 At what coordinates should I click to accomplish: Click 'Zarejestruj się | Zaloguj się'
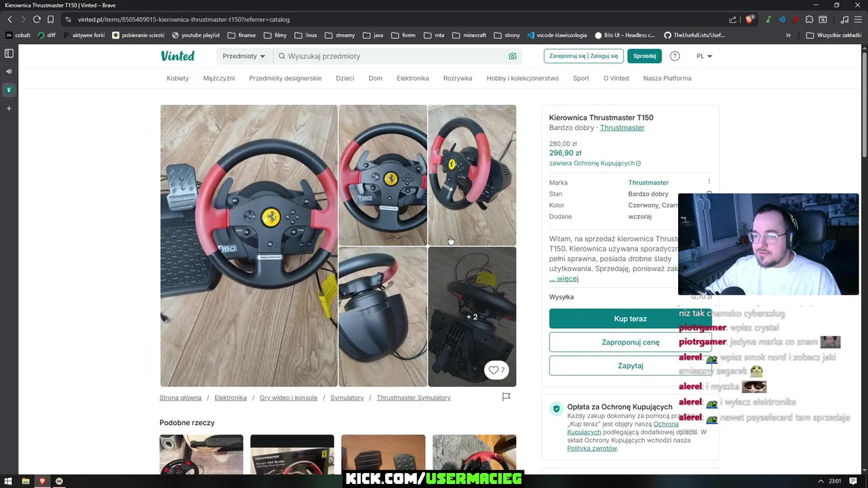click(x=583, y=56)
